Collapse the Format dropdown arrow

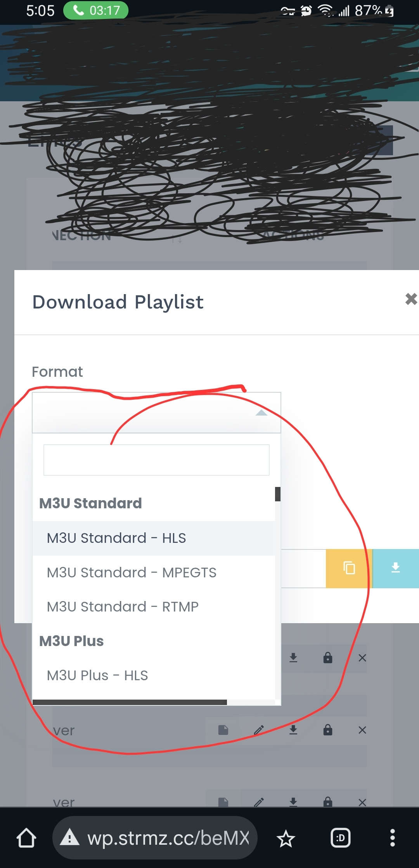pyautogui.click(x=261, y=413)
